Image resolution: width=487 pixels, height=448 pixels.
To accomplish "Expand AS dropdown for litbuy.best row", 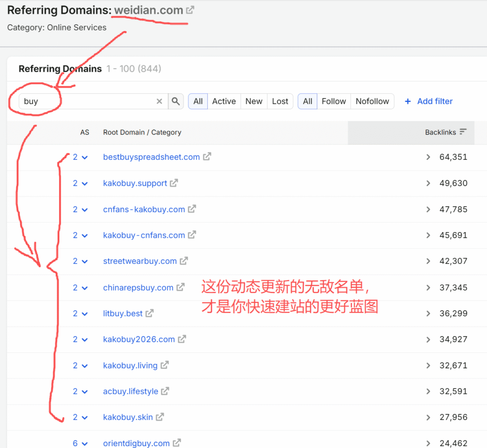I will [85, 314].
